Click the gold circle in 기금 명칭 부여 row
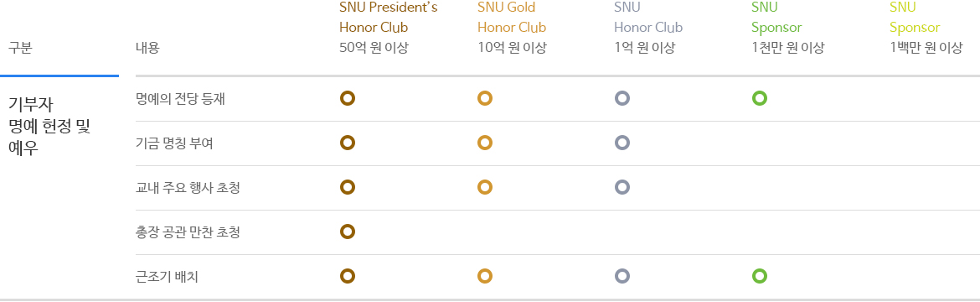The height and width of the screenshot is (302, 980). coord(485,143)
